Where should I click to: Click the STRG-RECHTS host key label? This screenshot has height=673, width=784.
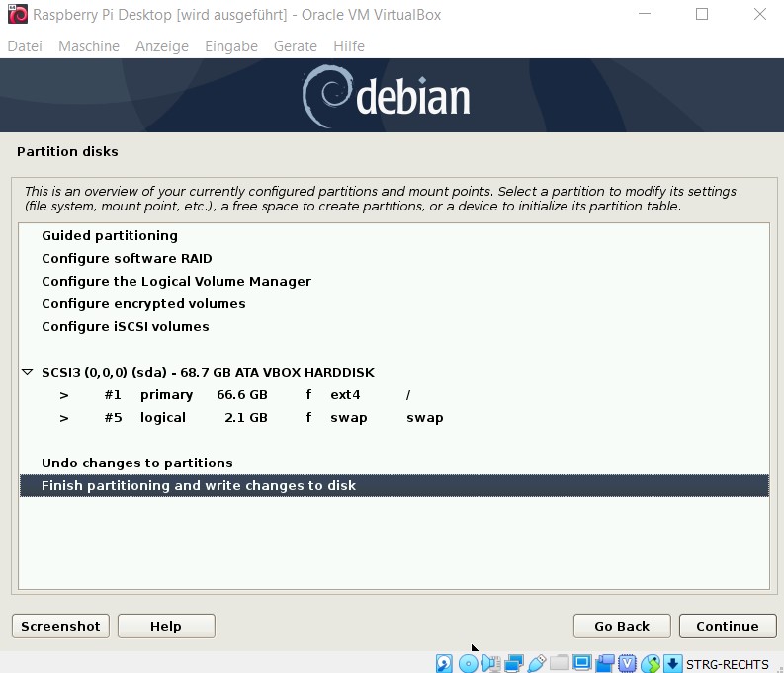pos(727,664)
